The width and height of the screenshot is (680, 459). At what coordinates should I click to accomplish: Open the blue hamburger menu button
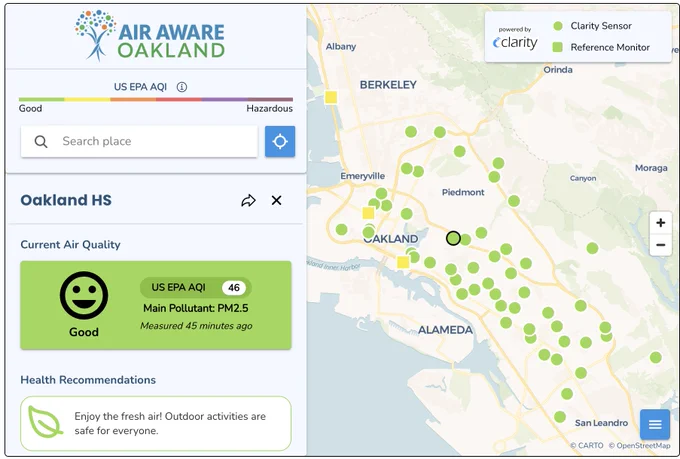(655, 424)
